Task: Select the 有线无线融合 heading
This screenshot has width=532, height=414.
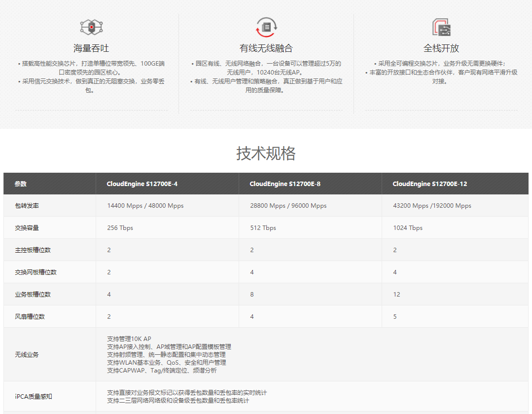Action: (266, 48)
